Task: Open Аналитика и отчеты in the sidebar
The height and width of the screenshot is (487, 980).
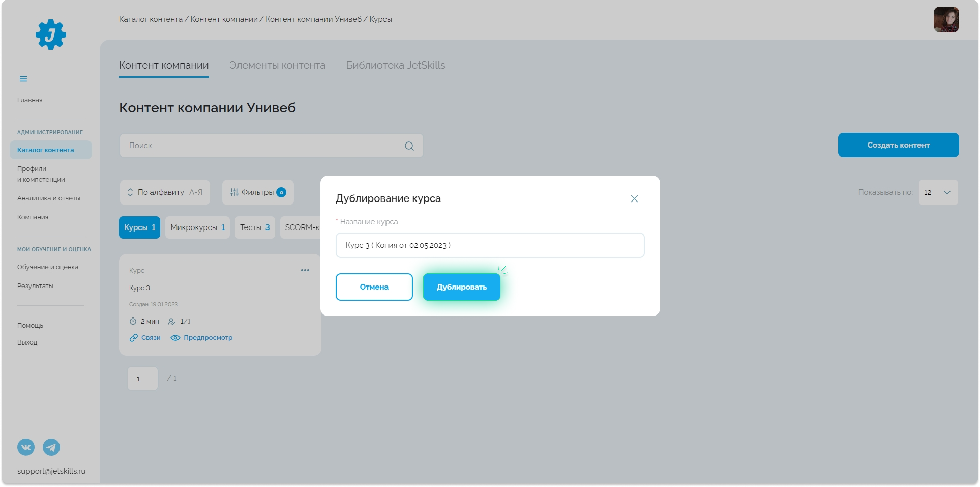Action: [x=49, y=198]
